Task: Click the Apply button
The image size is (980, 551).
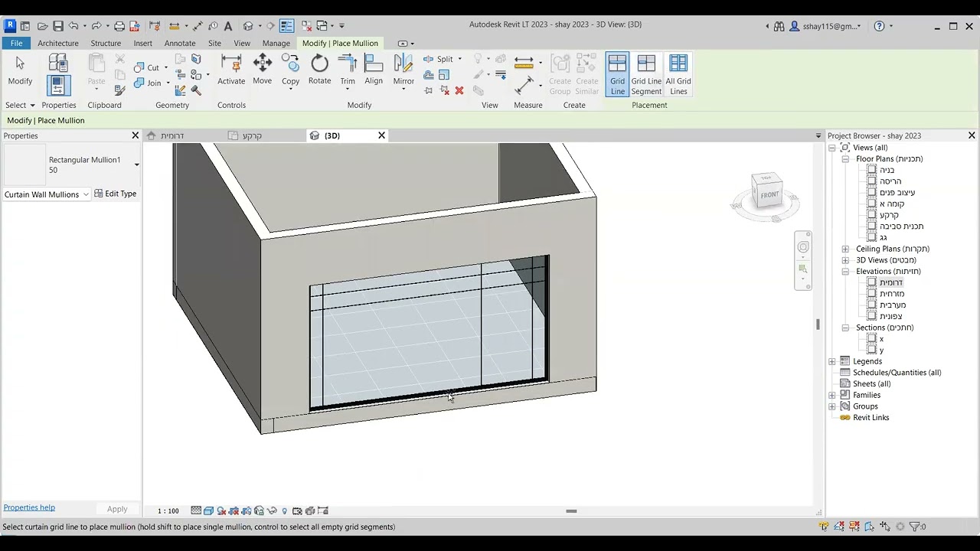Action: point(117,509)
